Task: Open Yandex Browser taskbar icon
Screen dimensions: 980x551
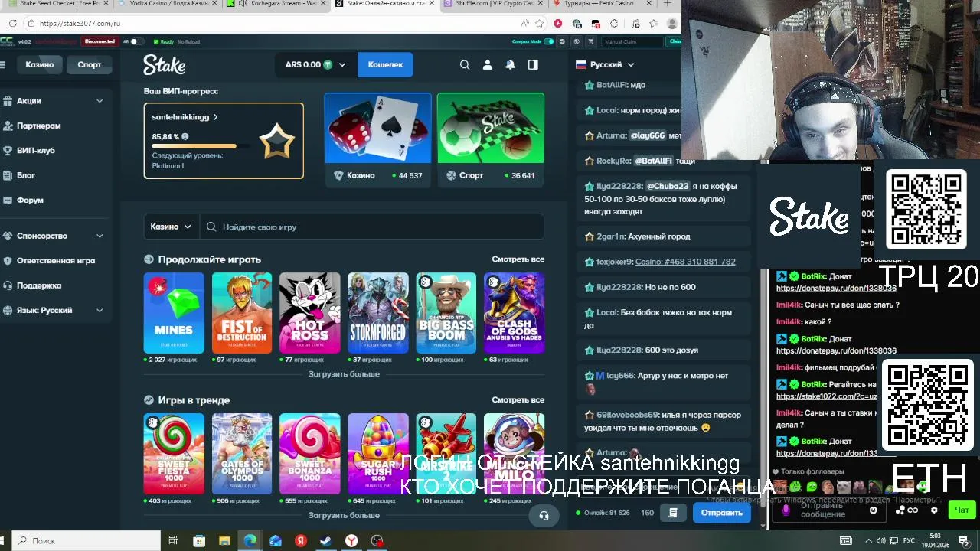Action: [x=351, y=541]
